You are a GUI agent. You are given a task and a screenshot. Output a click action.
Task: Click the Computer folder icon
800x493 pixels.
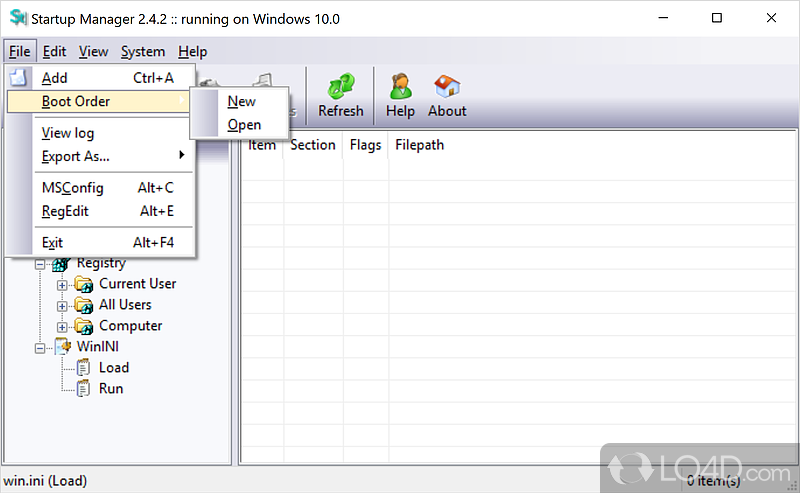(x=84, y=326)
